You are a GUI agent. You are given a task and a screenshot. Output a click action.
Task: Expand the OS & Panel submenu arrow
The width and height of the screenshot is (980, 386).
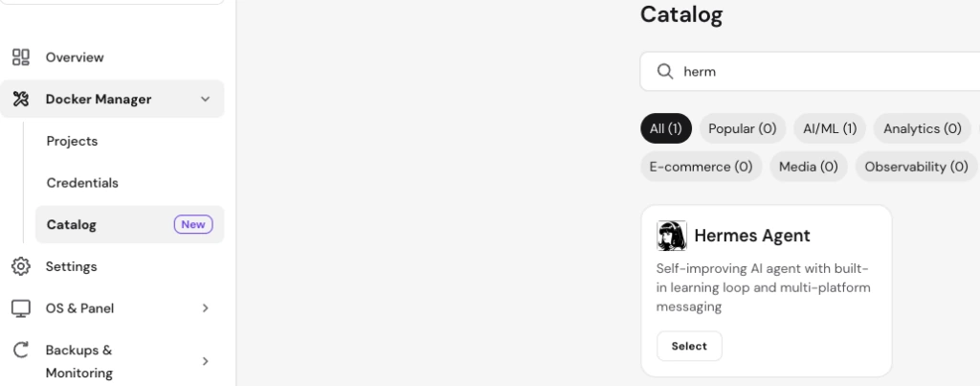205,308
